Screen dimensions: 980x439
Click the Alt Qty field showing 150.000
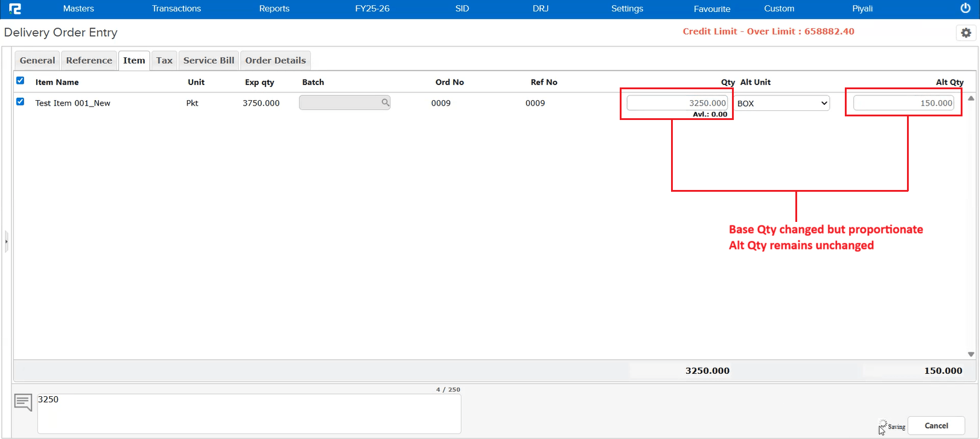pyautogui.click(x=903, y=103)
